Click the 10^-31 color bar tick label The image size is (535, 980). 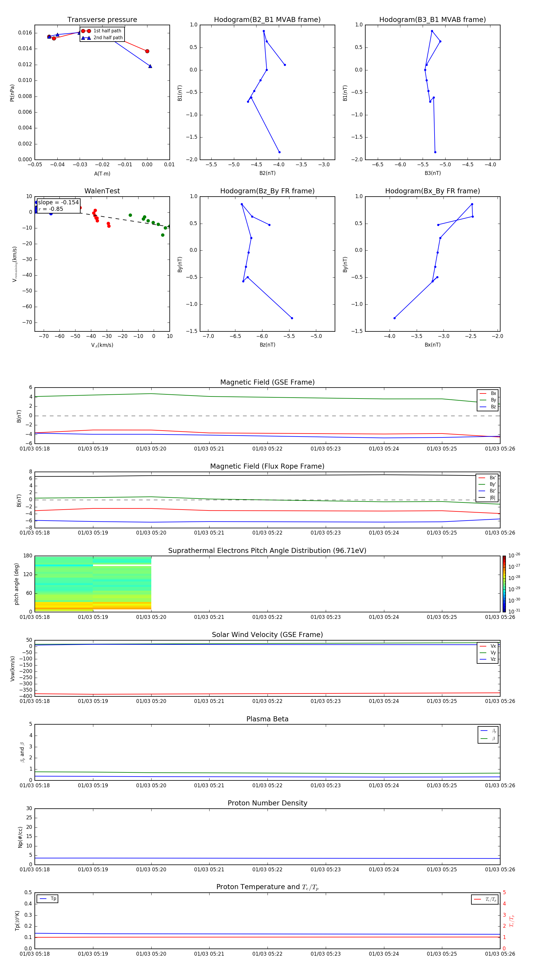tap(514, 611)
